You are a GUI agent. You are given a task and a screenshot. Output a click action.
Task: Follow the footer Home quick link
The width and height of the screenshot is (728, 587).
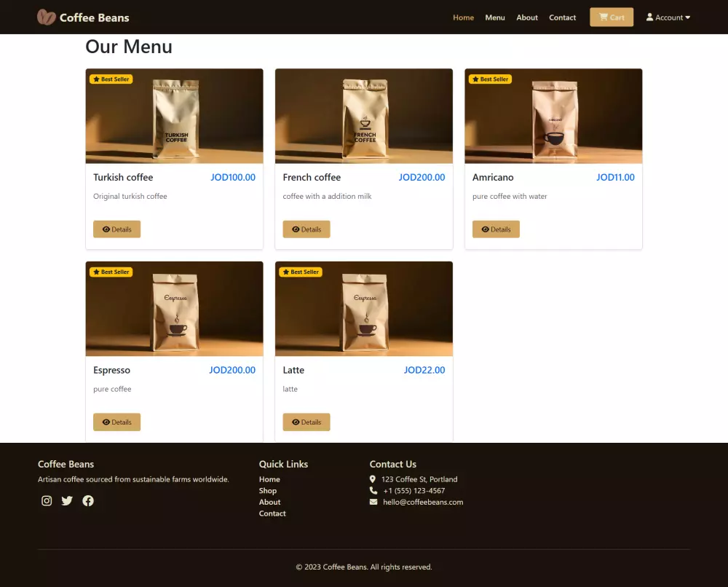pos(269,478)
